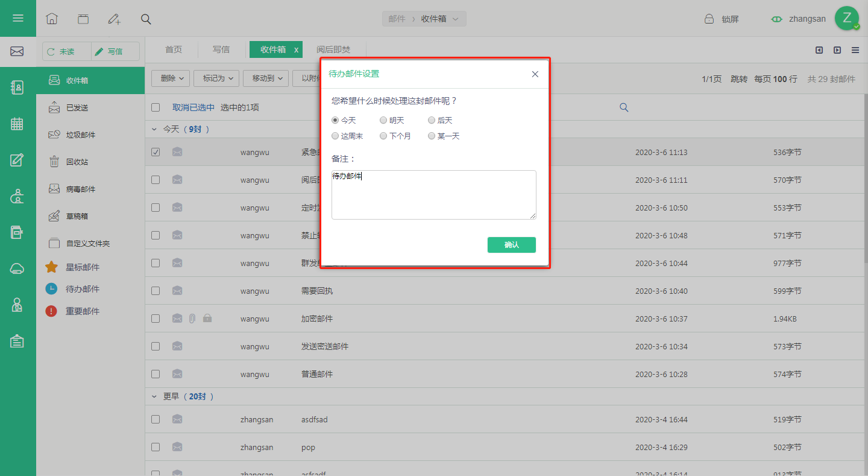Switch to the 写信 tab
The height and width of the screenshot is (476, 868).
click(221, 49)
